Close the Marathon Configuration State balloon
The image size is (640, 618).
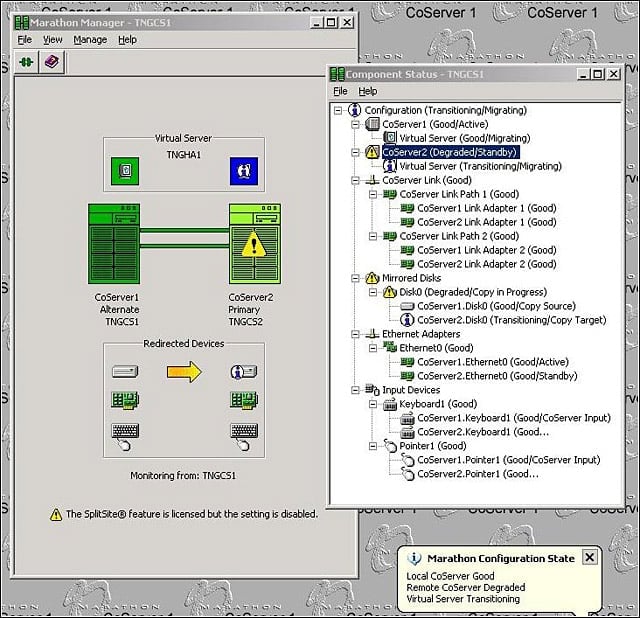[590, 557]
